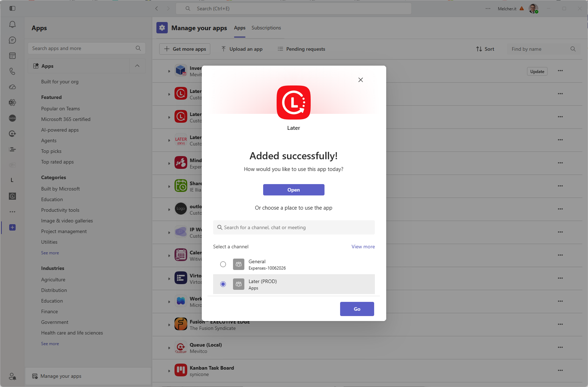This screenshot has width=588, height=387.
Task: Click See more under Industries
Action: (x=50, y=344)
